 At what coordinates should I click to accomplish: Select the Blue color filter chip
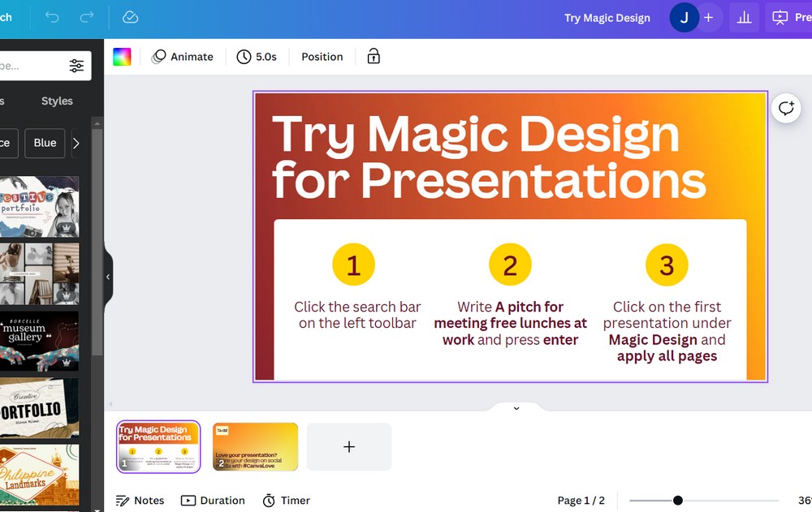coord(45,144)
